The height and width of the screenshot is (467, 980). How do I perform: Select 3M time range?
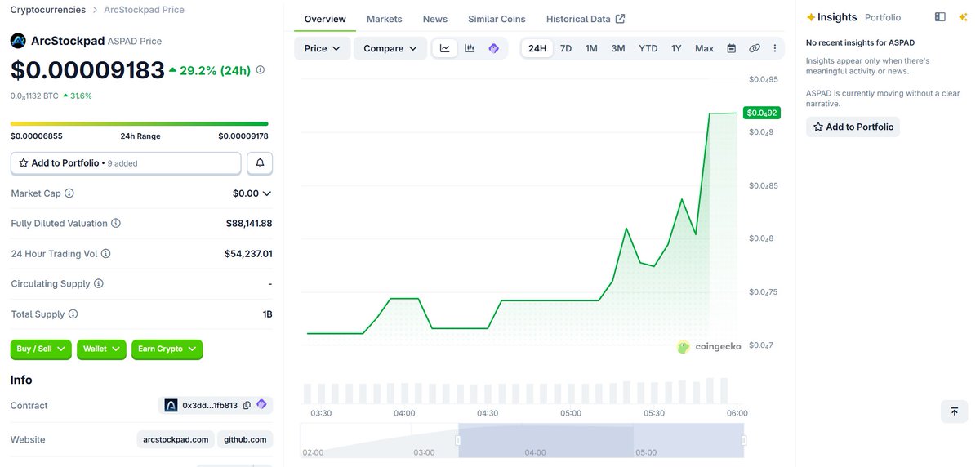pyautogui.click(x=618, y=48)
